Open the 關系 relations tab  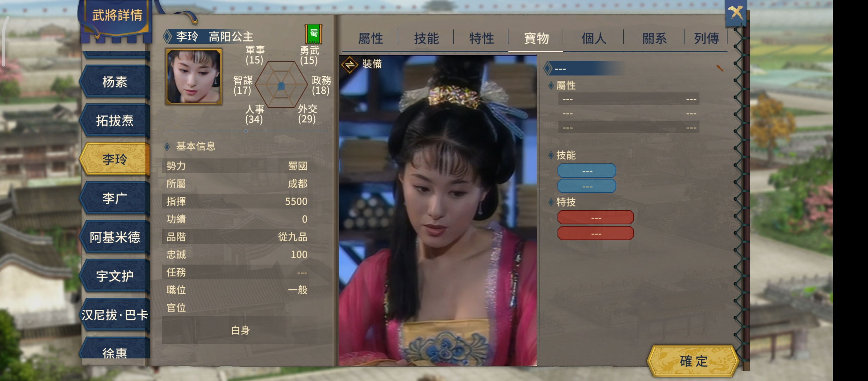point(654,38)
